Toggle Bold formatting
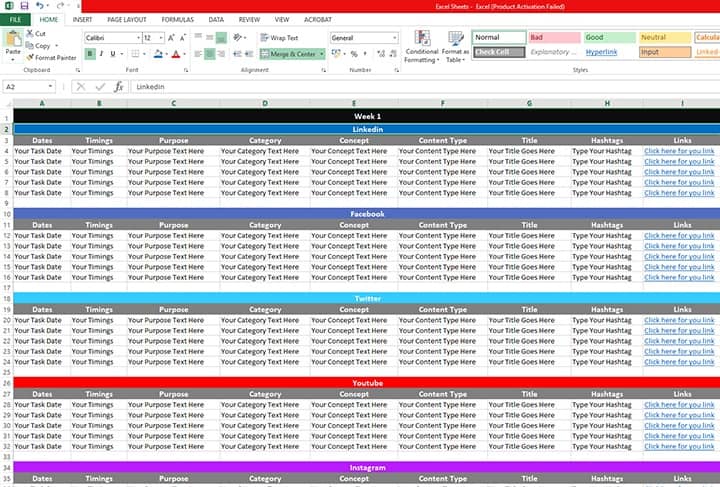Screen dimensions: 720x487 [90, 54]
